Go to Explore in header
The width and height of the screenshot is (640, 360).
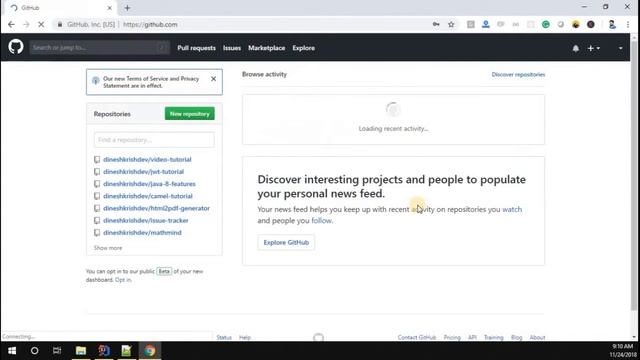(x=304, y=48)
